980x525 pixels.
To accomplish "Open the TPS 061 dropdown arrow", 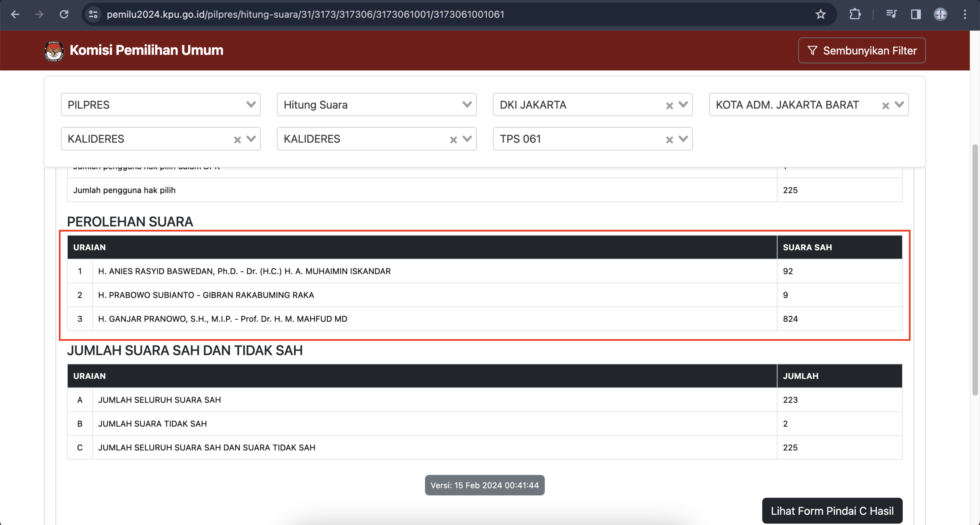I will [683, 139].
